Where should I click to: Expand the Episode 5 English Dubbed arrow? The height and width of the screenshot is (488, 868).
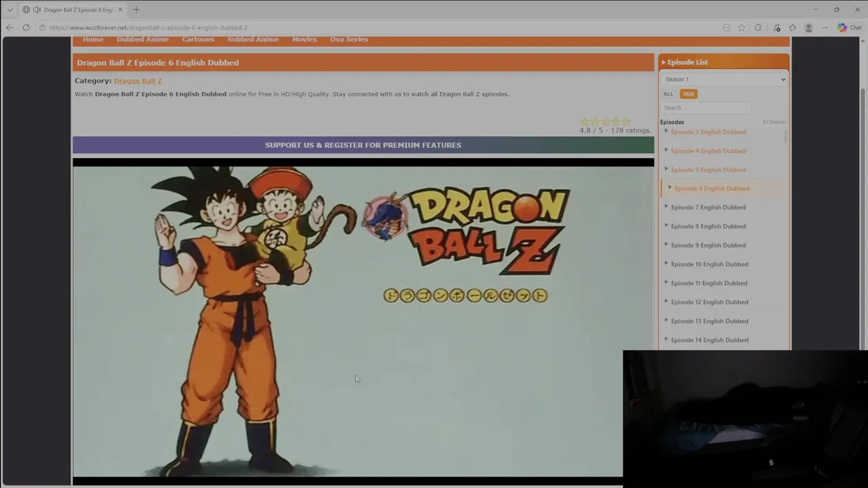coord(666,169)
